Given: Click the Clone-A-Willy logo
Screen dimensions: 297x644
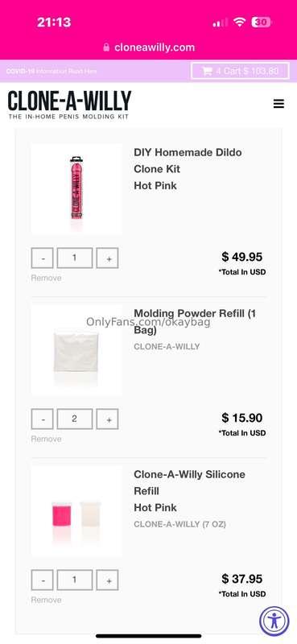Looking at the screenshot, I should [69, 105].
